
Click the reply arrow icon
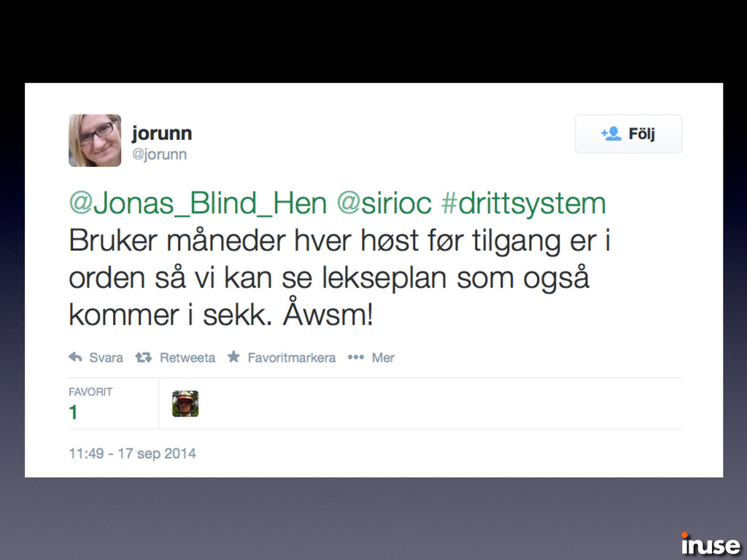[75, 357]
